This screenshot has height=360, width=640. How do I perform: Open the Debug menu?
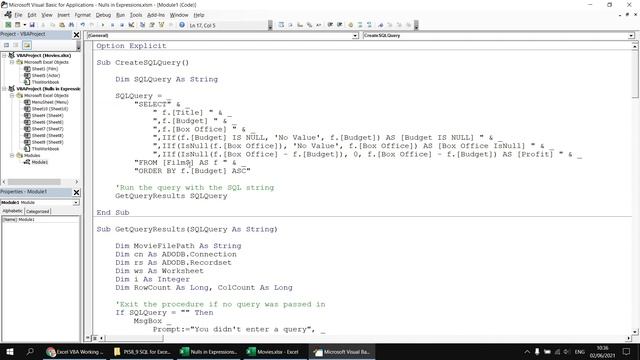(103, 15)
